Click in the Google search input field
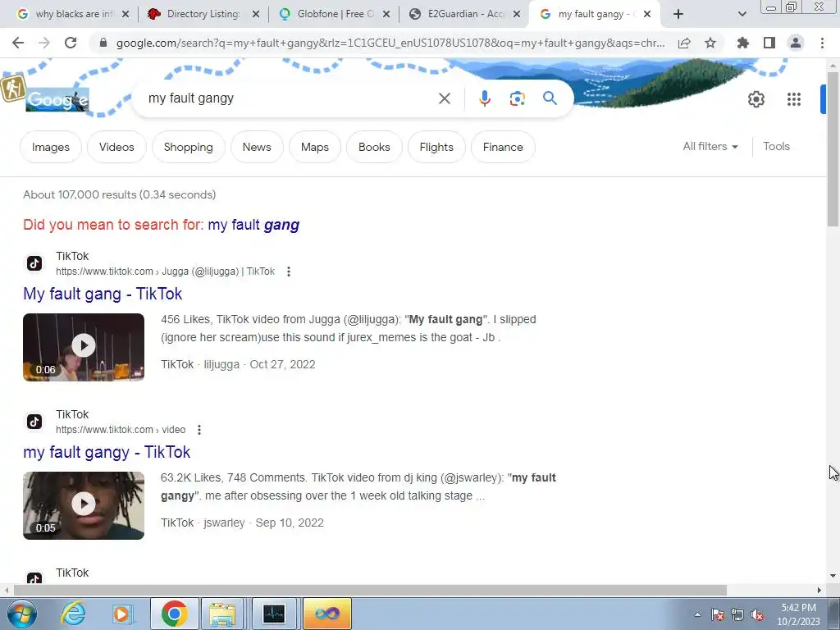This screenshot has width=840, height=630. pyautogui.click(x=290, y=98)
